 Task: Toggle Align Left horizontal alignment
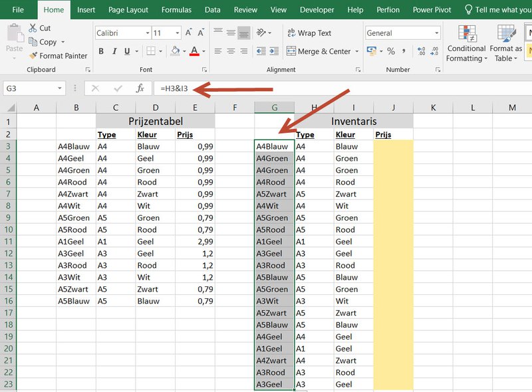click(x=218, y=51)
